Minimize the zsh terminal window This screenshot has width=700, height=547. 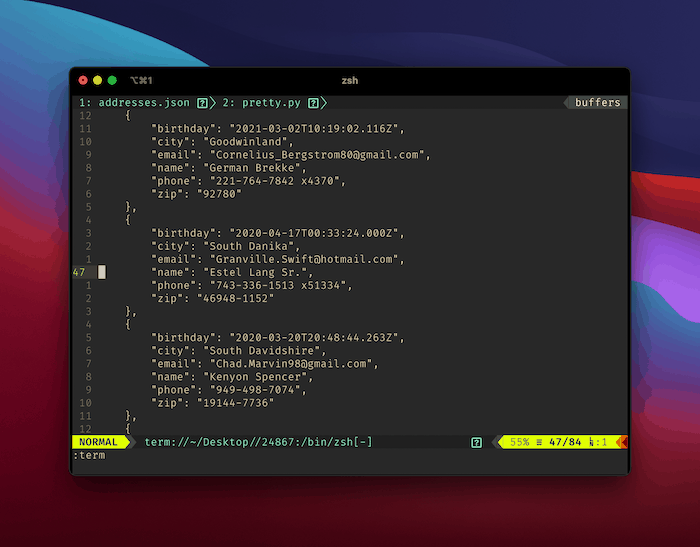[x=97, y=80]
